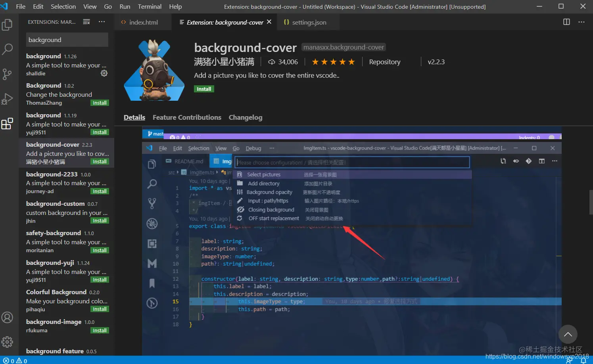
Task: Click the scroll-to-top arrow button
Action: [x=568, y=334]
